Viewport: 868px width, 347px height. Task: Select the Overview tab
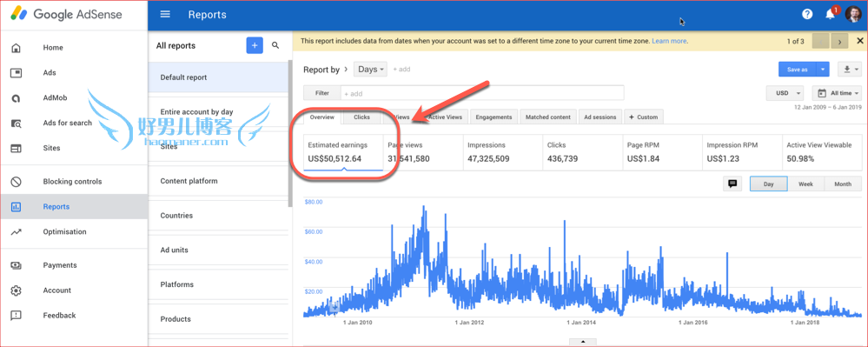322,117
